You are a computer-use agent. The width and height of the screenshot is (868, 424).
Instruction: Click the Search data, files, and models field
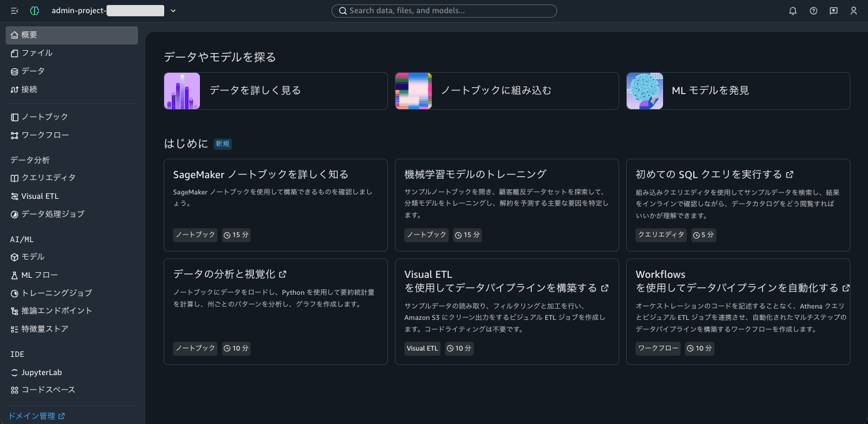(x=444, y=11)
